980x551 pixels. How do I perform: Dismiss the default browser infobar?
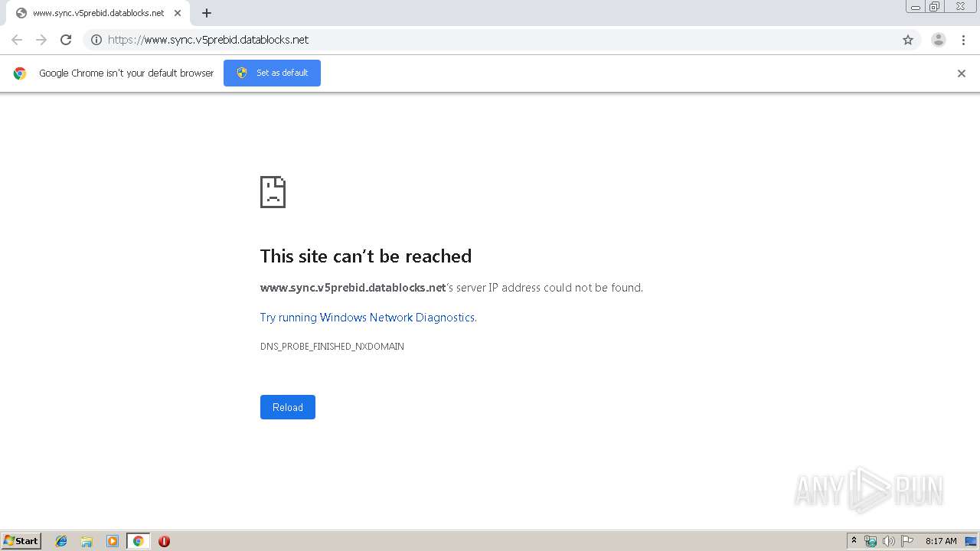pos(962,73)
